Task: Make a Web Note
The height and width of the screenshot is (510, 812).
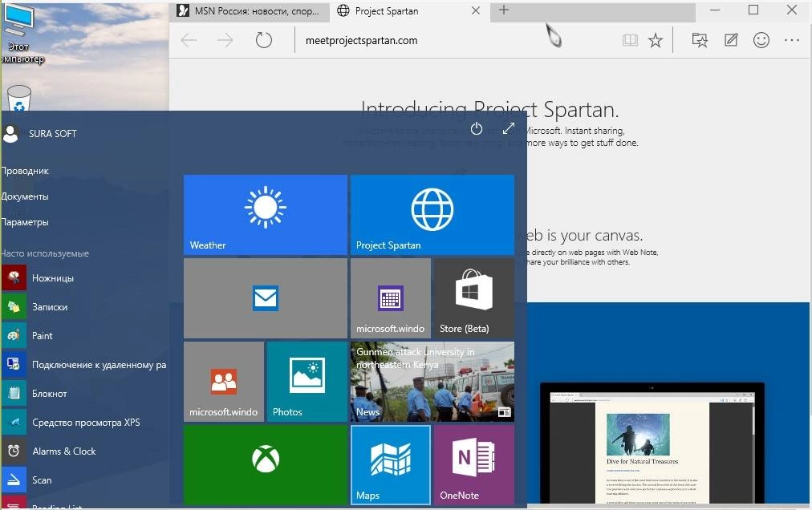Action: (731, 40)
